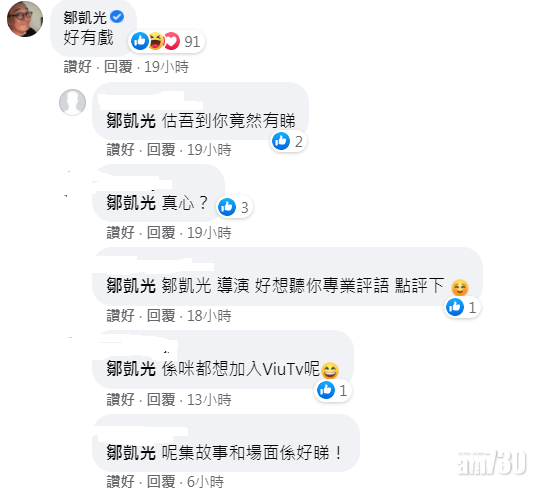This screenshot has height=494, width=547.
Task: Click the blue verified badge beside 鄒凱光
Action: click(117, 16)
